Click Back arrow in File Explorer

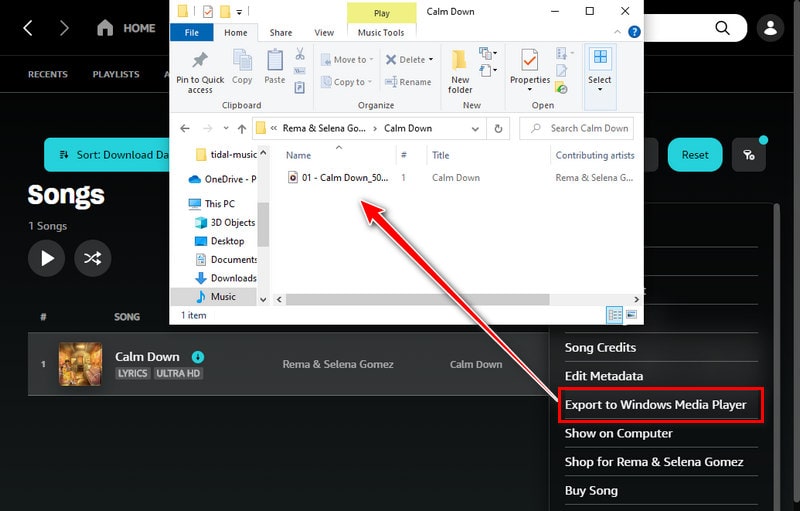pyautogui.click(x=185, y=129)
